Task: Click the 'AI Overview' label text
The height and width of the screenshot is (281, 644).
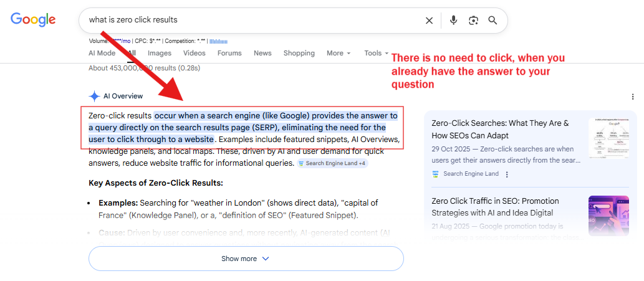Action: (x=123, y=97)
